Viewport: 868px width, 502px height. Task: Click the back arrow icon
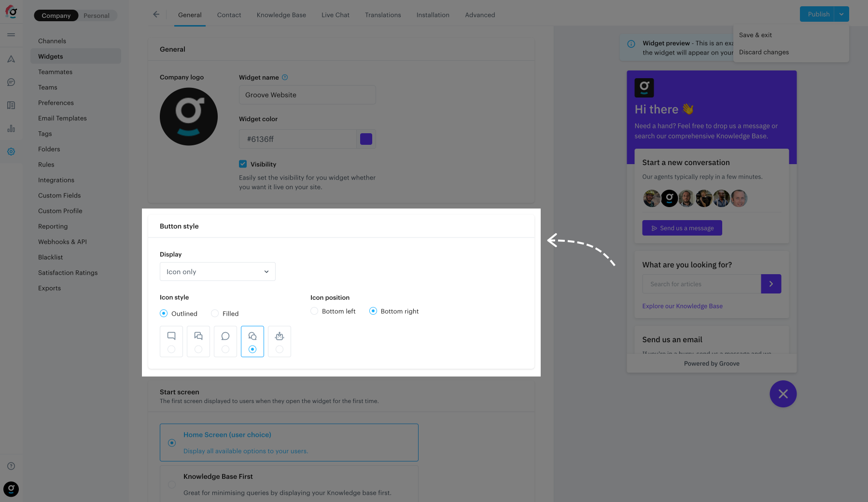click(x=156, y=14)
